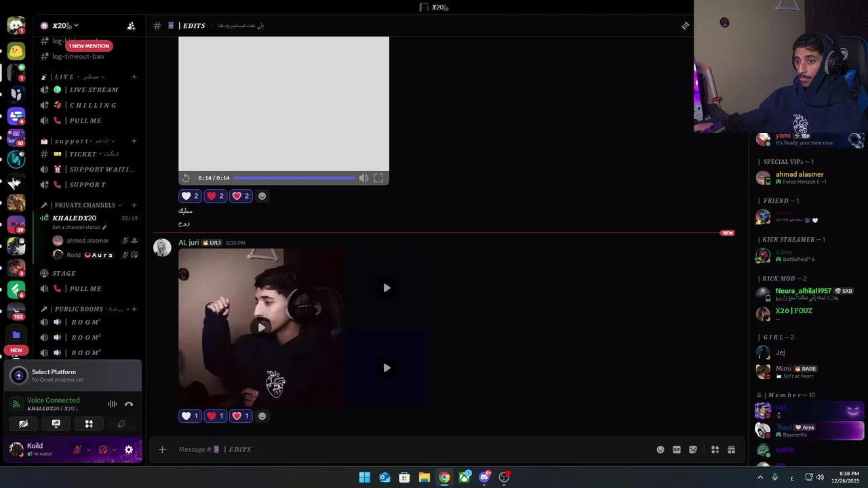Make the upper video fullscreen
The height and width of the screenshot is (488, 868).
pyautogui.click(x=378, y=178)
